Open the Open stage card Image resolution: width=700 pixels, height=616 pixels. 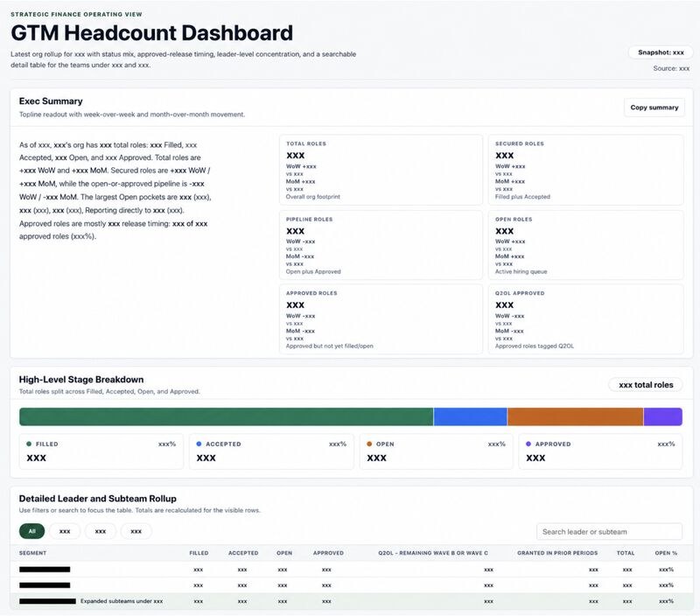[437, 451]
